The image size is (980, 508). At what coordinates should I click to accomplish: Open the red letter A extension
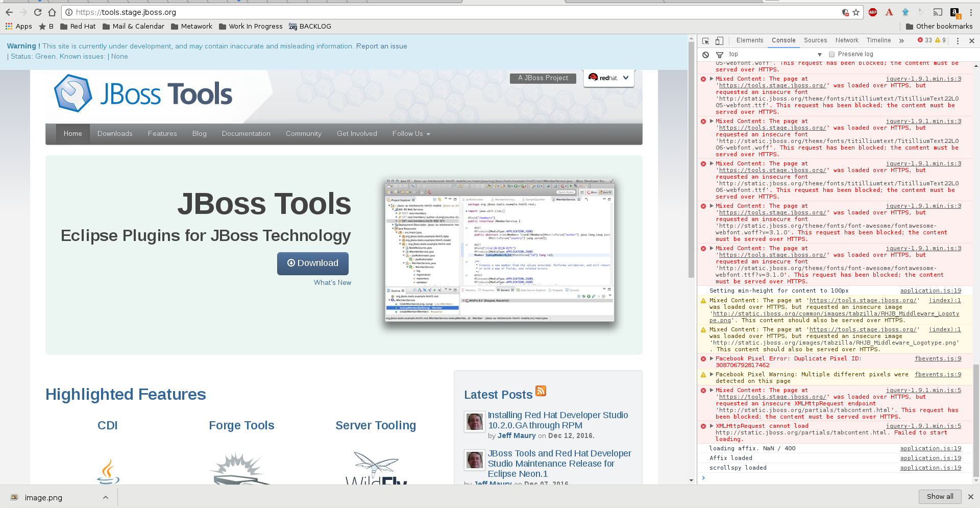pos(889,12)
